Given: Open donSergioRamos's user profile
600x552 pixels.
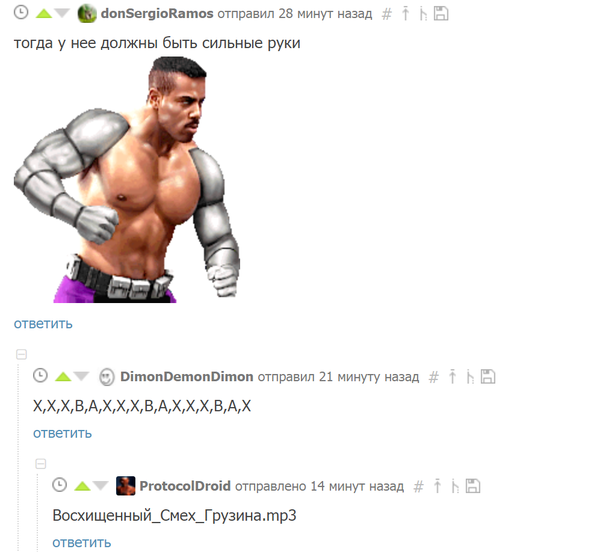Looking at the screenshot, I should pos(157,14).
